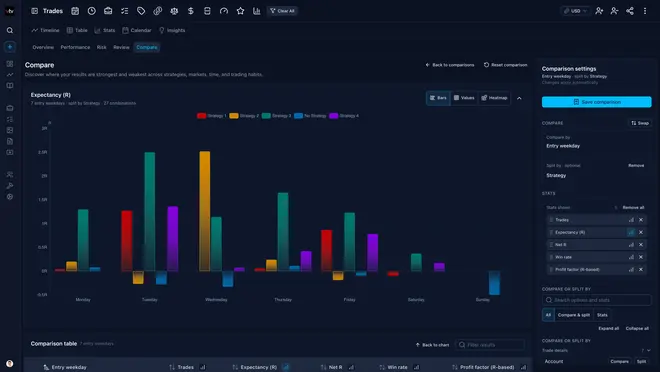The image size is (660, 372).
Task: Switch to the Table view tab
Action: click(x=77, y=30)
